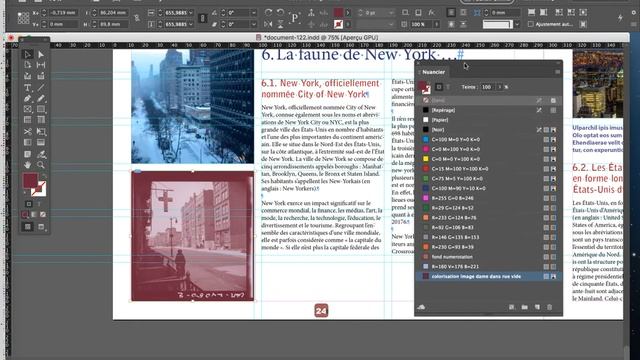This screenshot has width=640, height=360.
Task: Click Apply Color button in toolbox
Action: pyautogui.click(x=25, y=214)
